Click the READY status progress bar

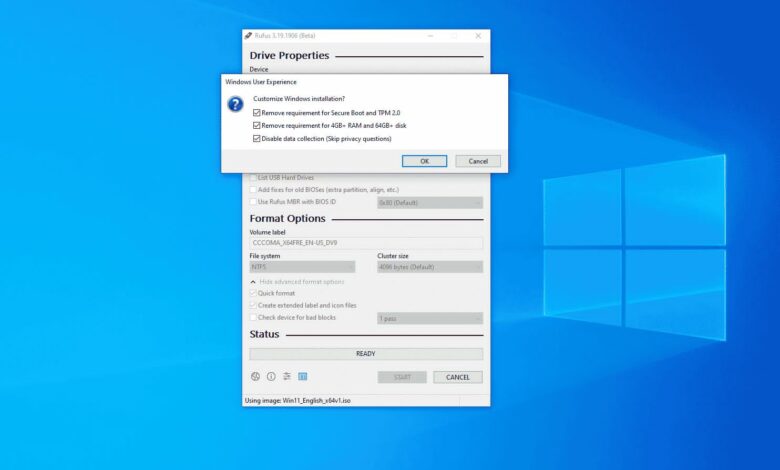point(366,354)
